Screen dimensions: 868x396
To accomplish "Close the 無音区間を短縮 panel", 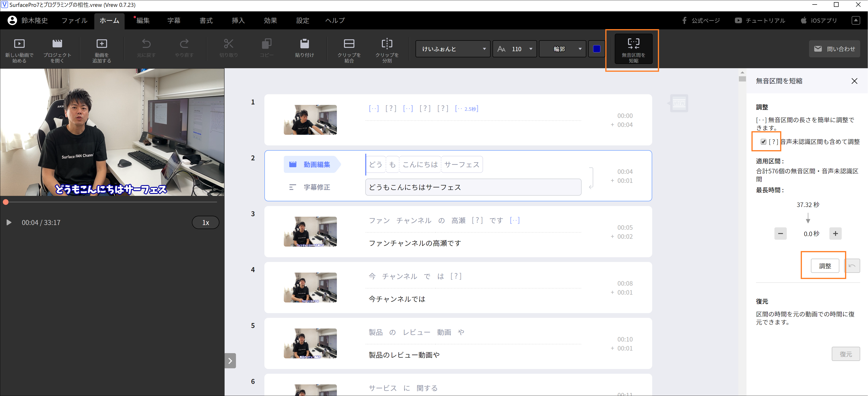I will pos(854,81).
